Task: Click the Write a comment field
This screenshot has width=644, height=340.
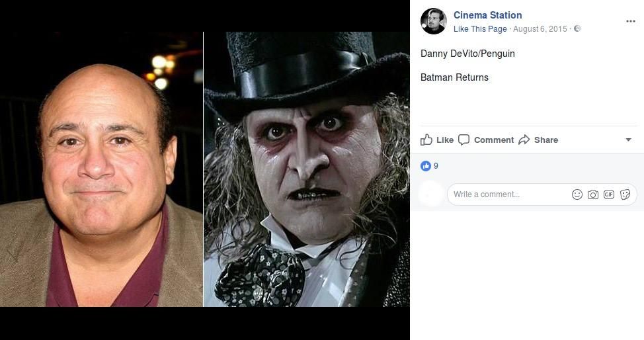Action: (509, 194)
